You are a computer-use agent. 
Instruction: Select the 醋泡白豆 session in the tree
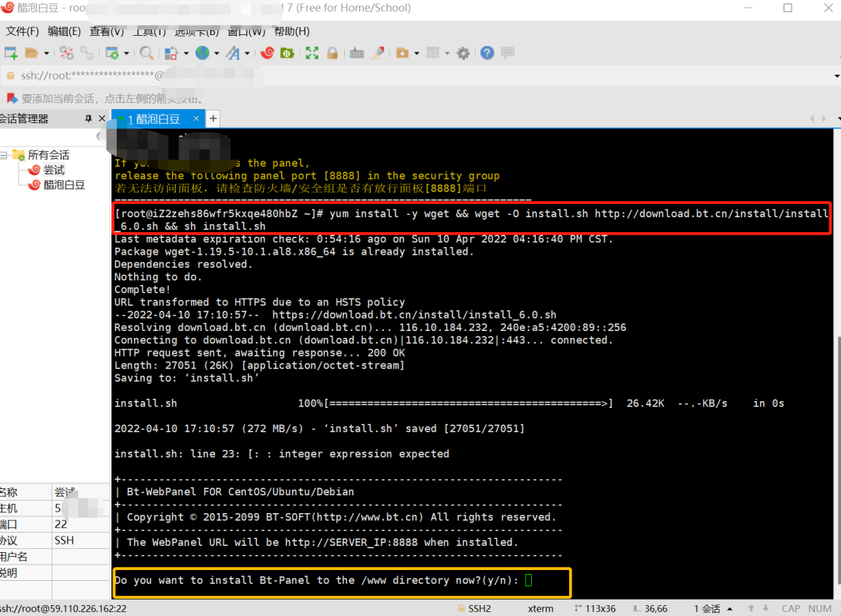click(65, 185)
